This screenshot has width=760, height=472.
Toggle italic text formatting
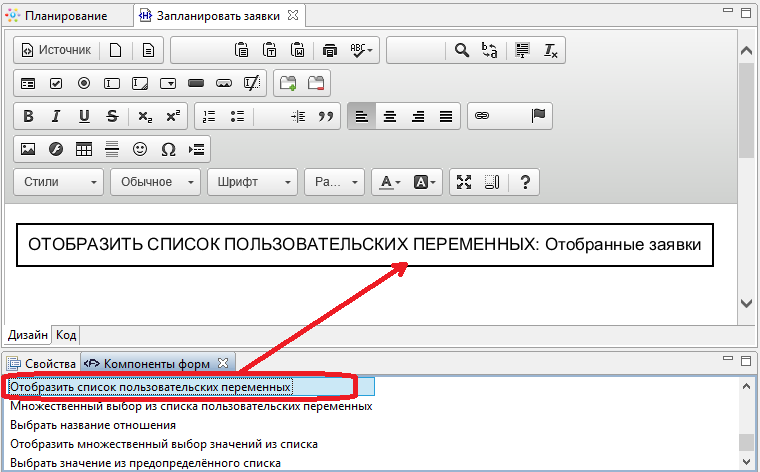[56, 116]
